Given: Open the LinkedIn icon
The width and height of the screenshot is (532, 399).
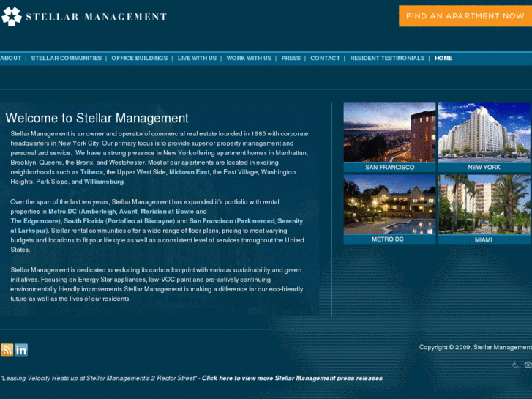Looking at the screenshot, I should pos(21,349).
